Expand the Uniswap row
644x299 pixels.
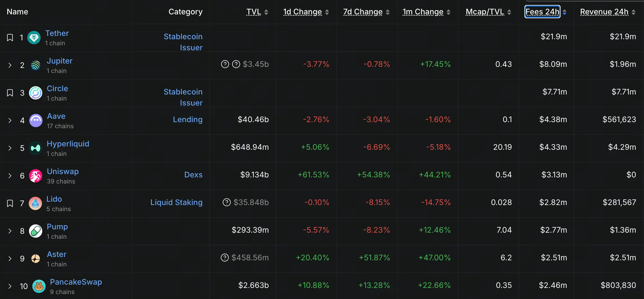click(x=10, y=176)
